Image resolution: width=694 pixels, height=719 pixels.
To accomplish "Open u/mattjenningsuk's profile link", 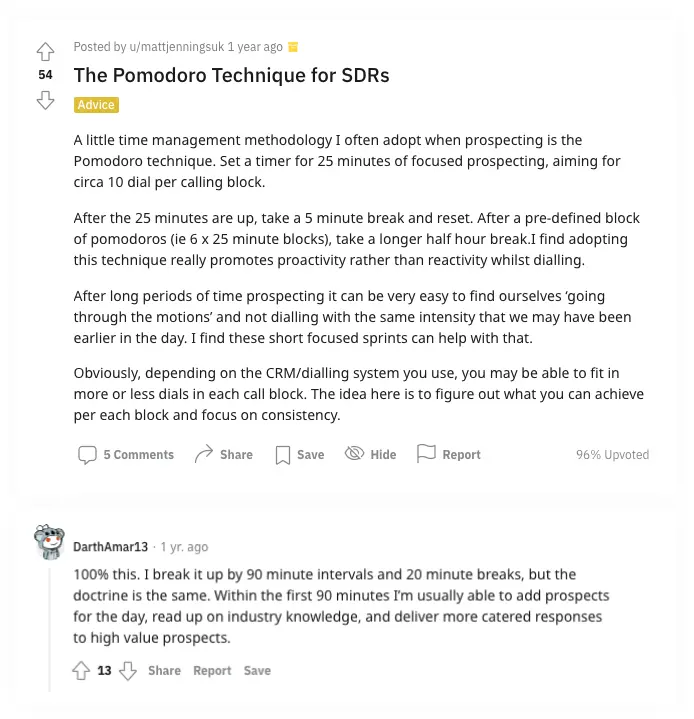I will 176,47.
